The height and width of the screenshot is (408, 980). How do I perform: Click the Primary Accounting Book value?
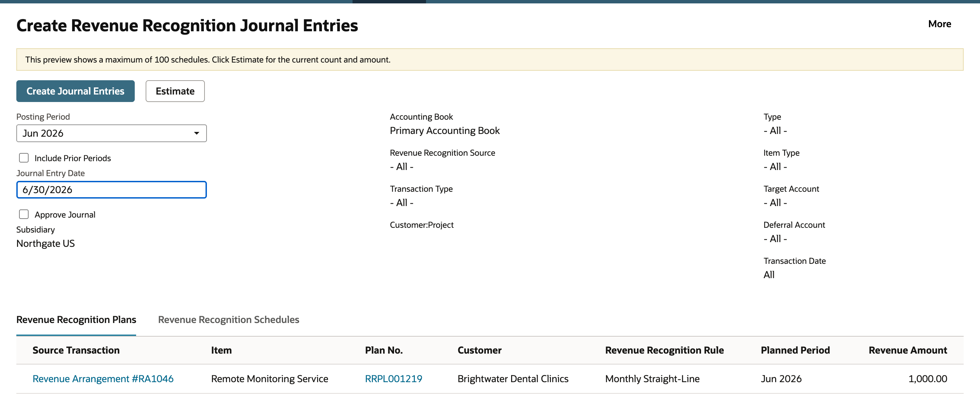[445, 131]
